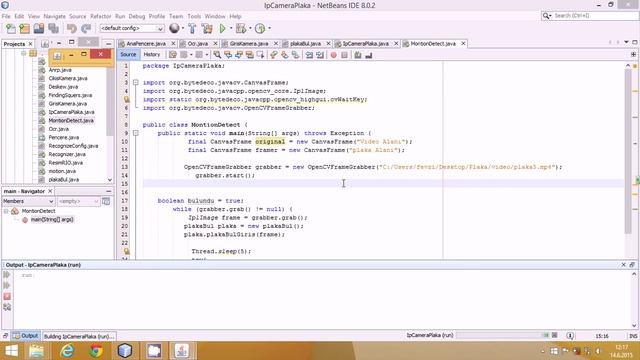Close the MontionDetect.java tab
640x360 pixels.
point(463,44)
